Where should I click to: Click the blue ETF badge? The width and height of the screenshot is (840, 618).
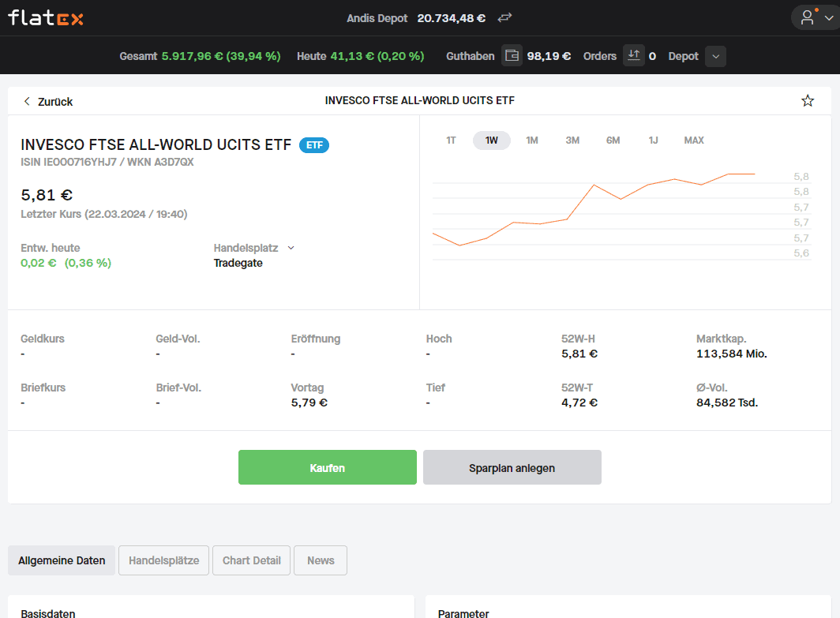(314, 145)
